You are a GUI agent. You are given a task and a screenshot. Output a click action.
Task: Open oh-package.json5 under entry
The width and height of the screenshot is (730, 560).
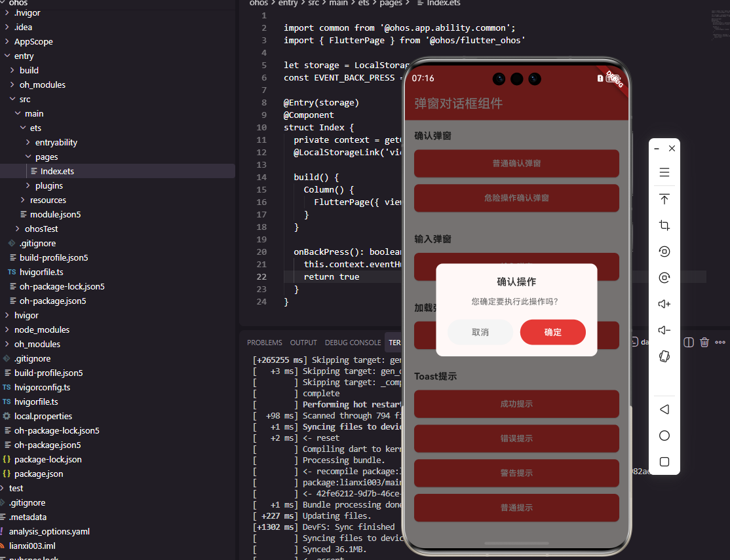(x=52, y=301)
